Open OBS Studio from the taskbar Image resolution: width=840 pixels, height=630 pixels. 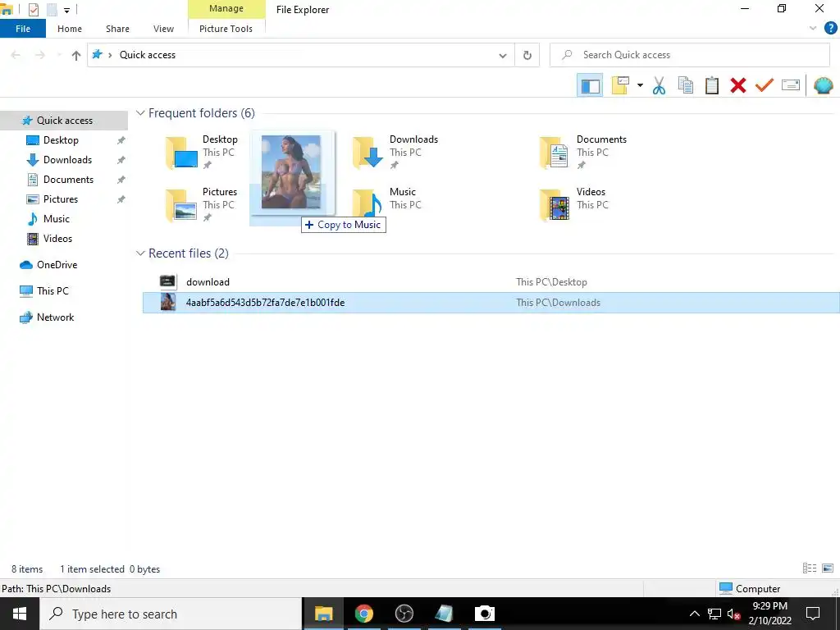404,614
